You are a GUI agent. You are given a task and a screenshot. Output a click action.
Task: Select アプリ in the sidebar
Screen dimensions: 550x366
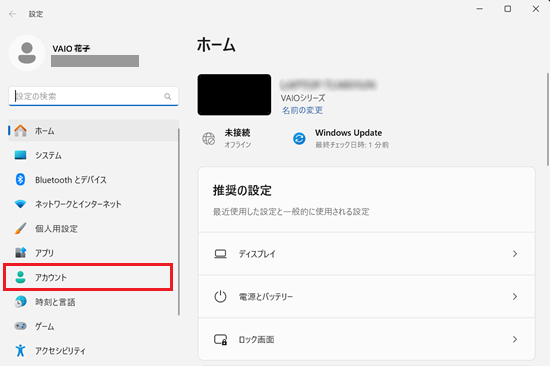coord(93,253)
